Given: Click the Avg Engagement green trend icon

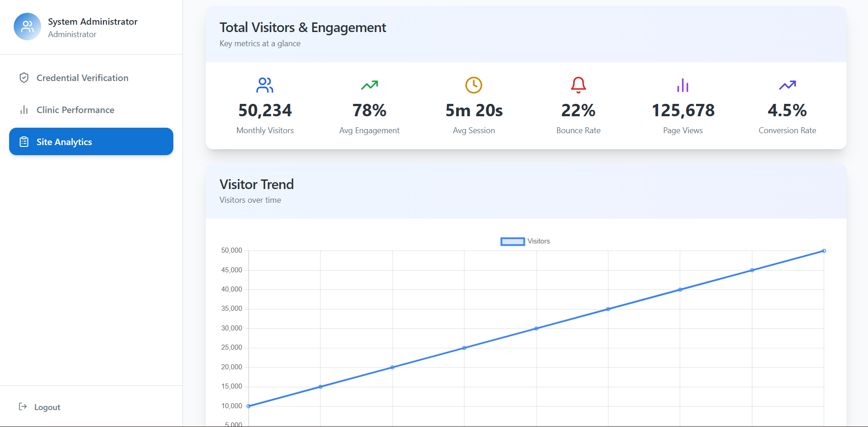Looking at the screenshot, I should [370, 85].
